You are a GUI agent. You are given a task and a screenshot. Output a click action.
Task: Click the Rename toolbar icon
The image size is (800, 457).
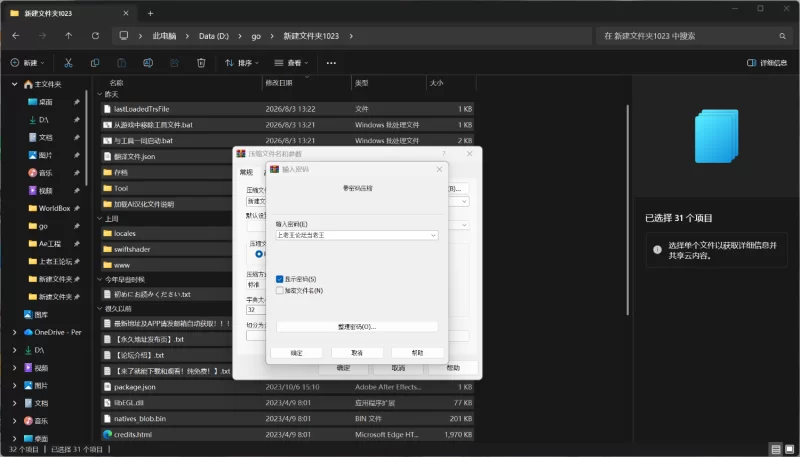148,63
